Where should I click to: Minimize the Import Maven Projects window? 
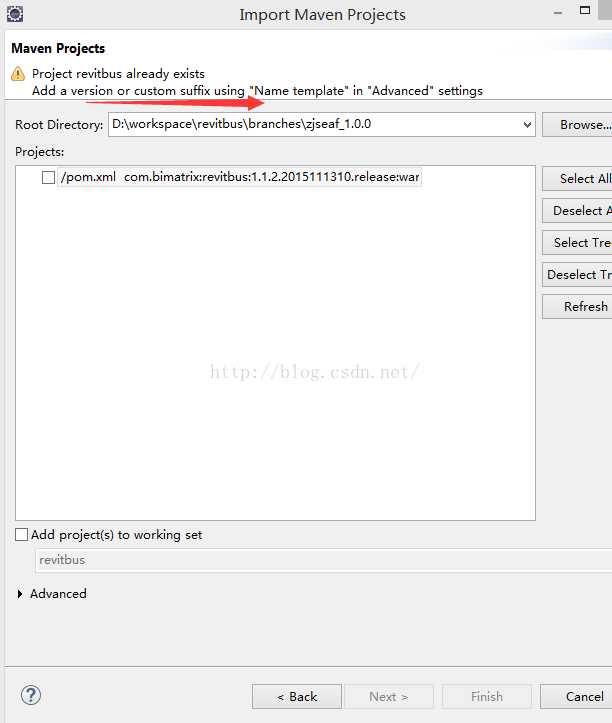(558, 12)
